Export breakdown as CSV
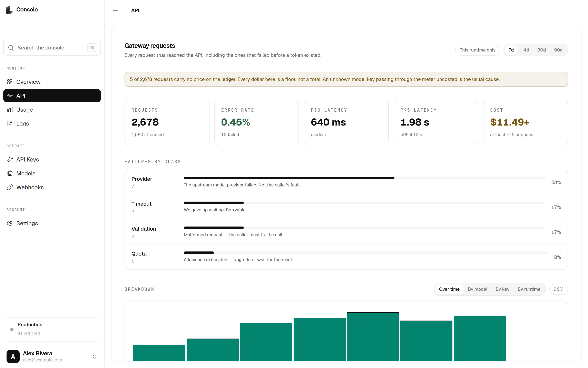The image size is (588, 368). (x=558, y=289)
